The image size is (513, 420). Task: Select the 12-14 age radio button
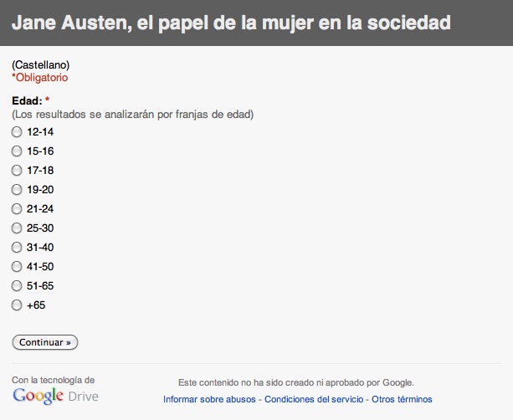point(17,132)
